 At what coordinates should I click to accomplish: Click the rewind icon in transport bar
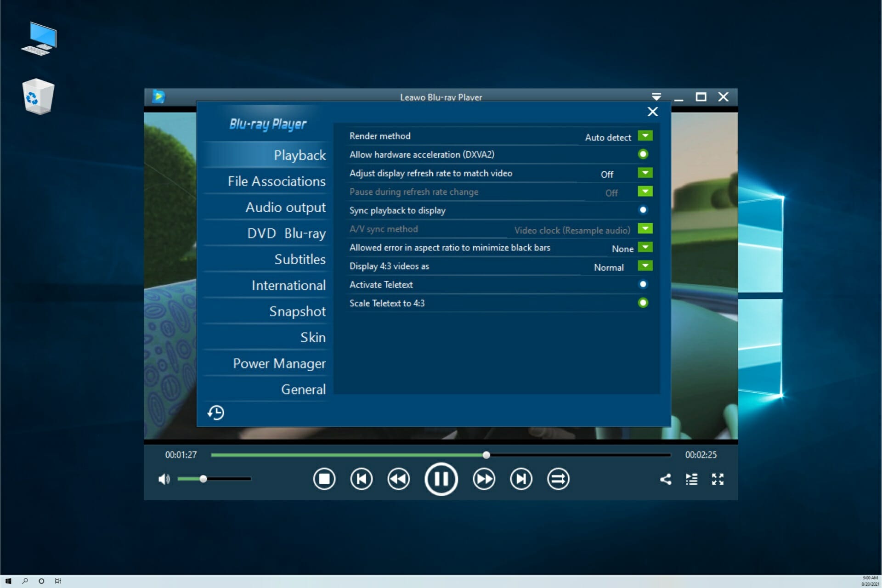[399, 479]
